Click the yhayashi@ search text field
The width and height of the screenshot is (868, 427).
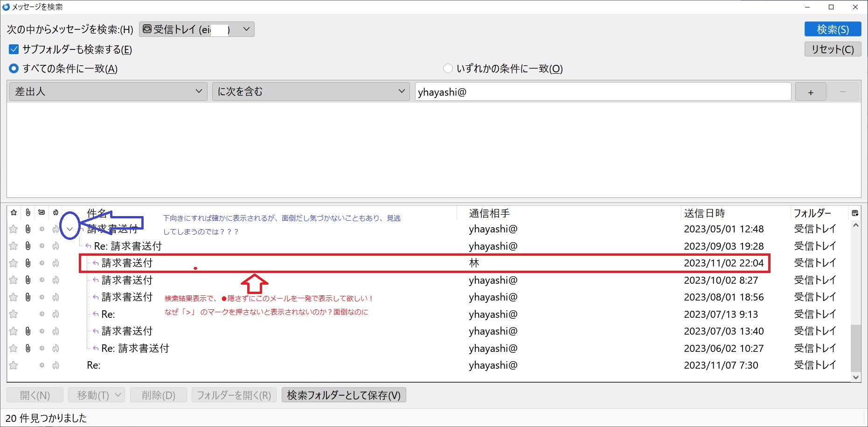[x=603, y=92]
